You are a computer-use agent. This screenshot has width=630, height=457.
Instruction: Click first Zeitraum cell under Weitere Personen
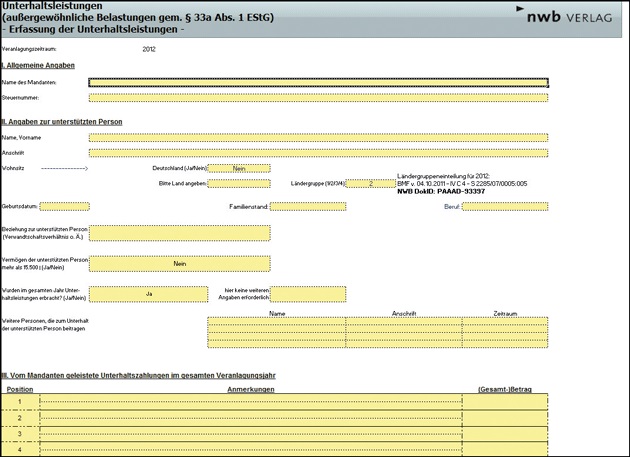click(x=504, y=322)
